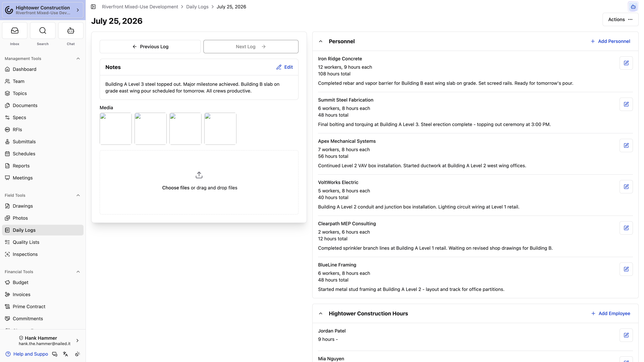Edit the Notes section
The height and width of the screenshot is (362, 644).
pyautogui.click(x=284, y=67)
